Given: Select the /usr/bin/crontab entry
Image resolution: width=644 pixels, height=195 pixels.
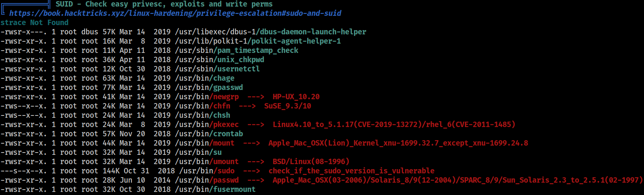Looking at the screenshot, I should click(x=209, y=134).
